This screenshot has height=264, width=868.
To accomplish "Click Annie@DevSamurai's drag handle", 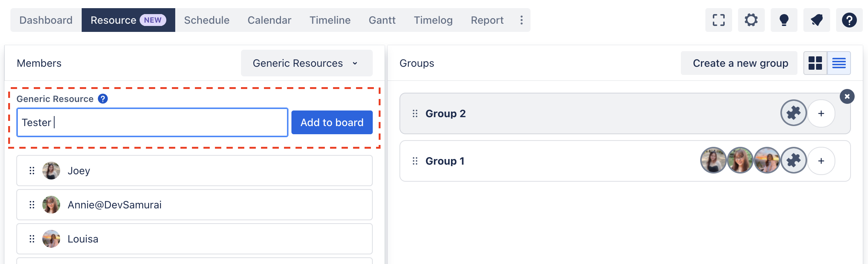I will coord(32,205).
